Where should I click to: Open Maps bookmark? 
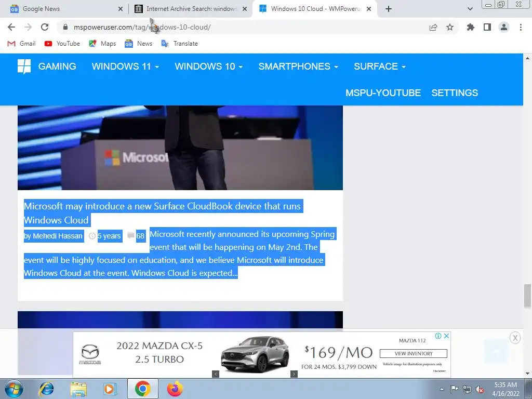pyautogui.click(x=102, y=44)
